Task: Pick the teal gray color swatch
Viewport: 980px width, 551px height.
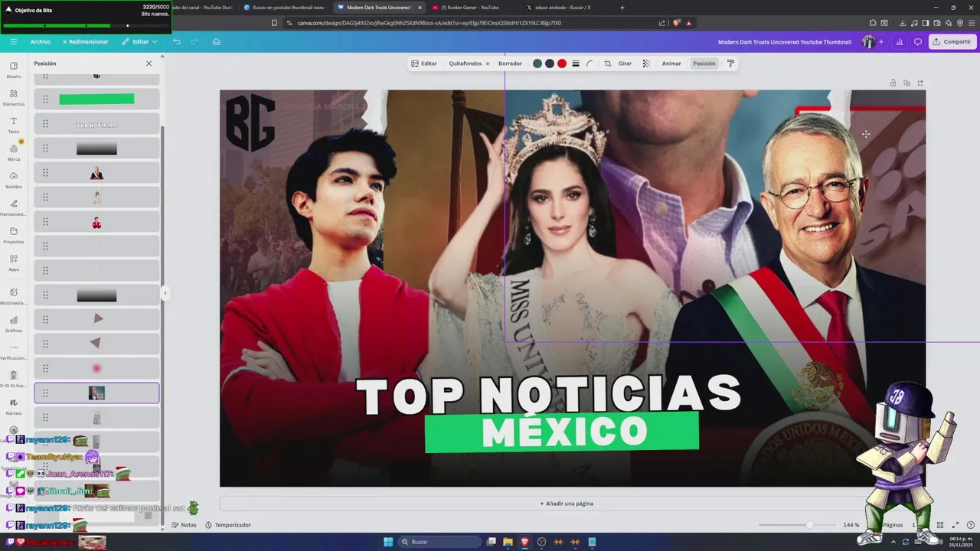Action: [537, 64]
